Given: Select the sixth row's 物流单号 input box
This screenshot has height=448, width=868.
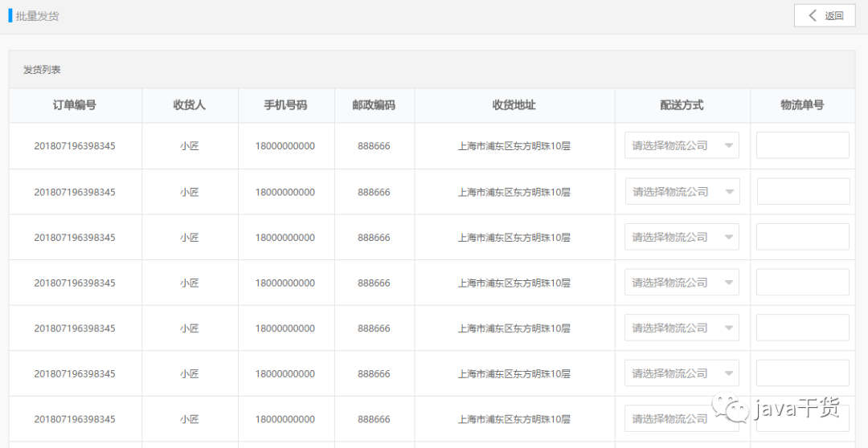Looking at the screenshot, I should pos(803,373).
